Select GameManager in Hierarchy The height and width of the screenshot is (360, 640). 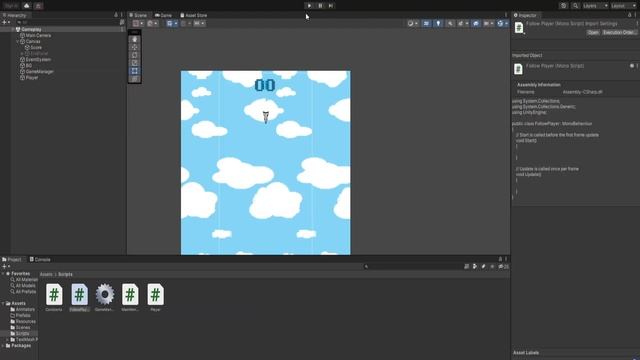click(39, 71)
